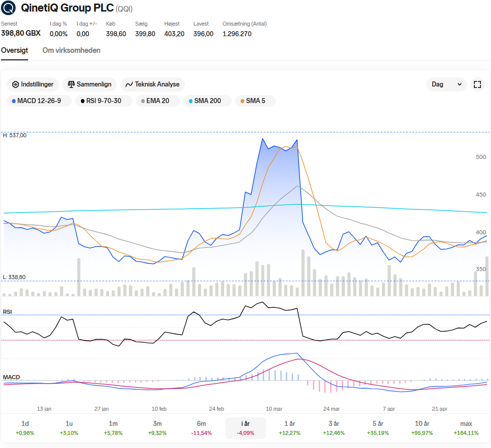Image resolution: width=491 pixels, height=448 pixels.
Task: Click the latest price 398,80 GBX
Action: 21,33
